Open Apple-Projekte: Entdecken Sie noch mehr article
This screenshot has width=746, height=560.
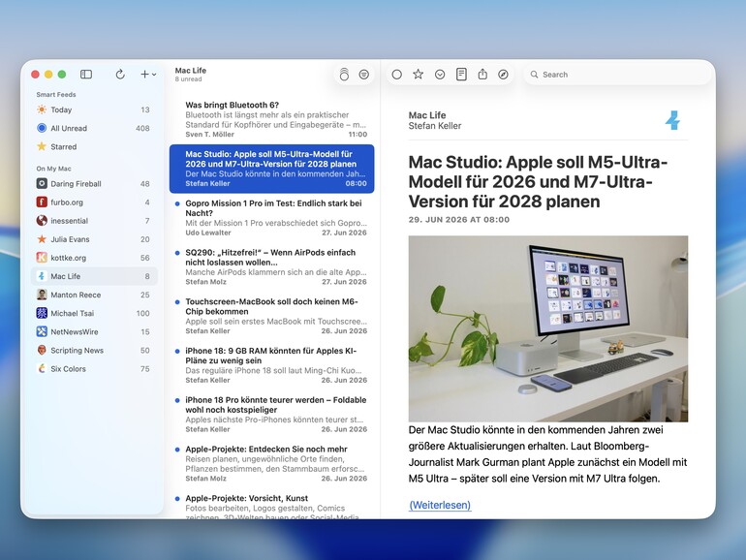coord(271,464)
